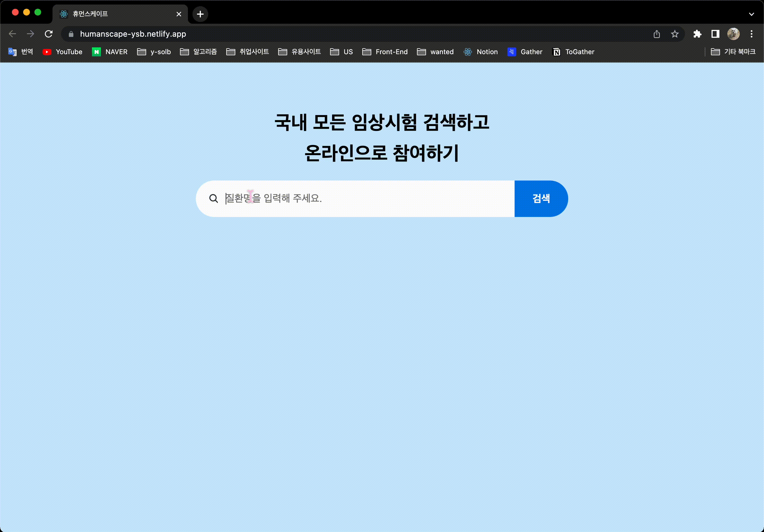Screen dimensions: 764x532
Task: Open the ToGather bookmark
Action: [573, 52]
